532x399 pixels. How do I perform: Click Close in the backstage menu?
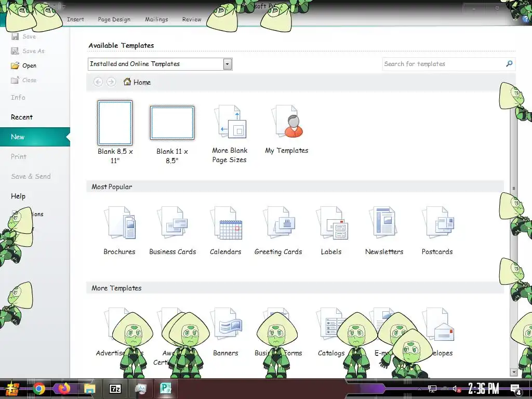(x=24, y=80)
